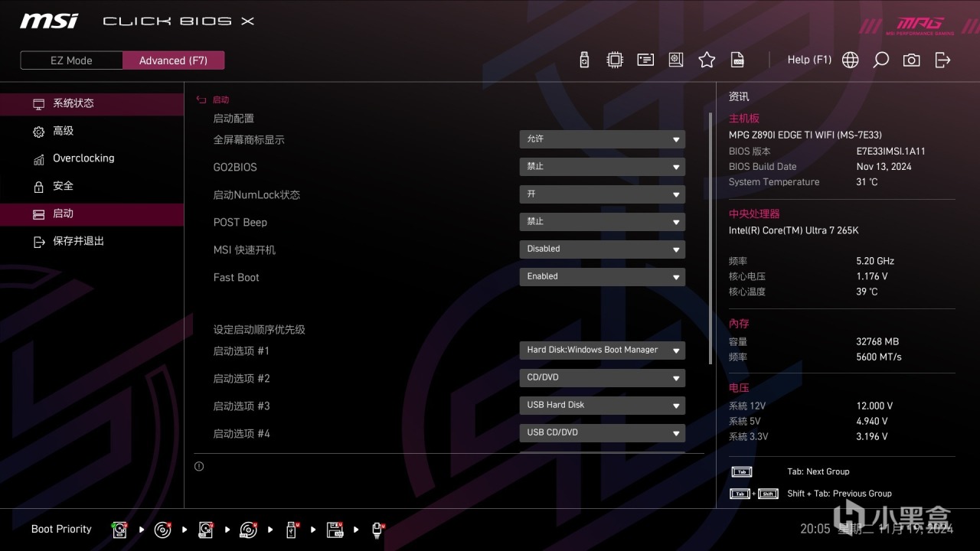
Task: Select the CD/DVD disc icon in Boot Priority
Action: click(x=162, y=530)
